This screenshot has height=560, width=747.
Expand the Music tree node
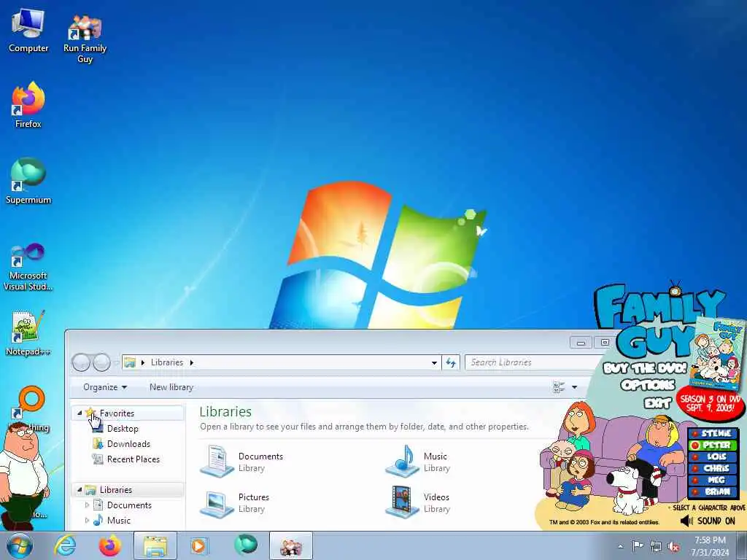[87, 520]
